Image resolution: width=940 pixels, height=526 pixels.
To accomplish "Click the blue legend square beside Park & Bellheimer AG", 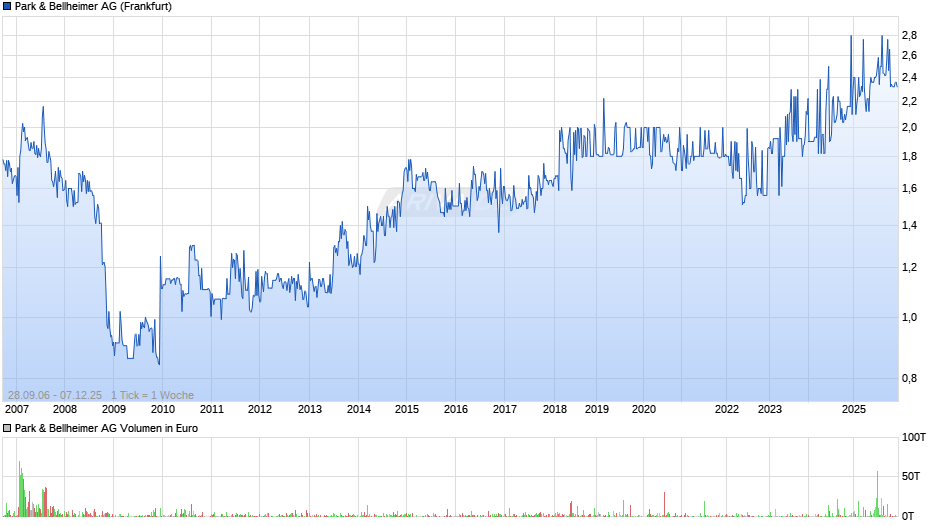I will point(7,7).
